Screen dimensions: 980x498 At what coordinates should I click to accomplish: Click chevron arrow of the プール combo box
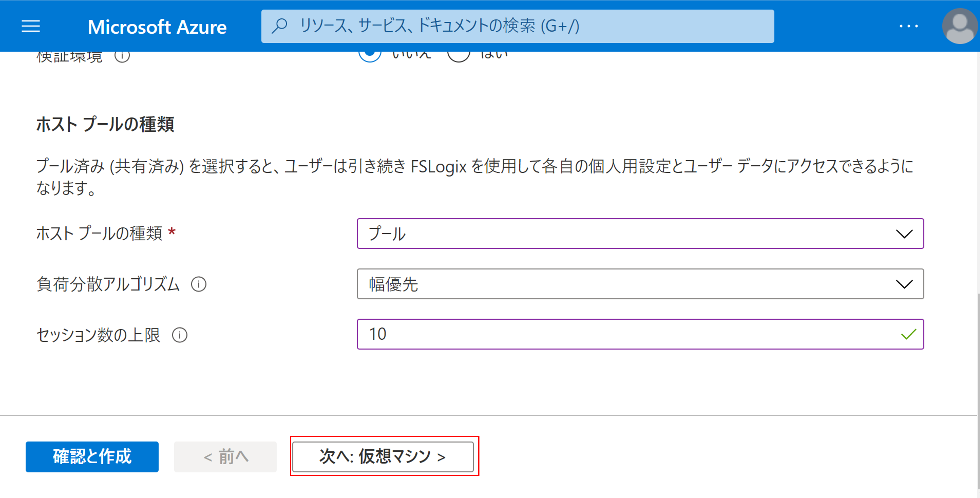(x=904, y=234)
